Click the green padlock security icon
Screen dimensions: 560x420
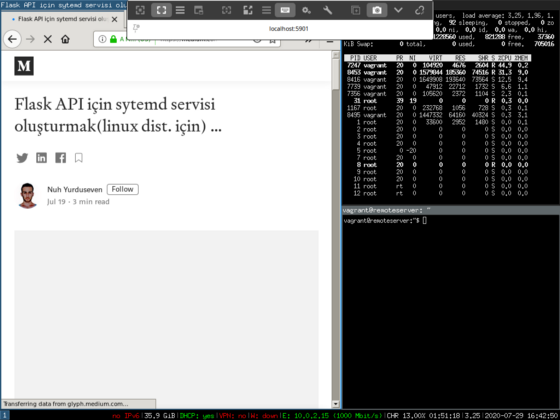tap(114, 39)
